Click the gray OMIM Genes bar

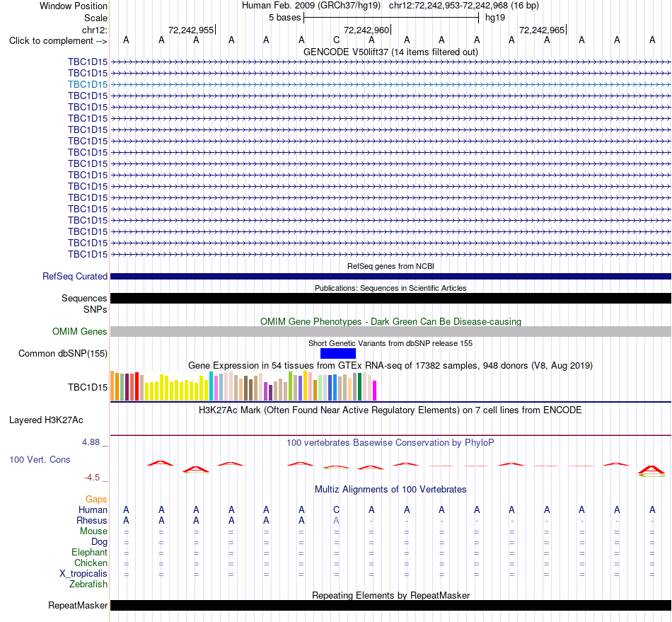390,331
